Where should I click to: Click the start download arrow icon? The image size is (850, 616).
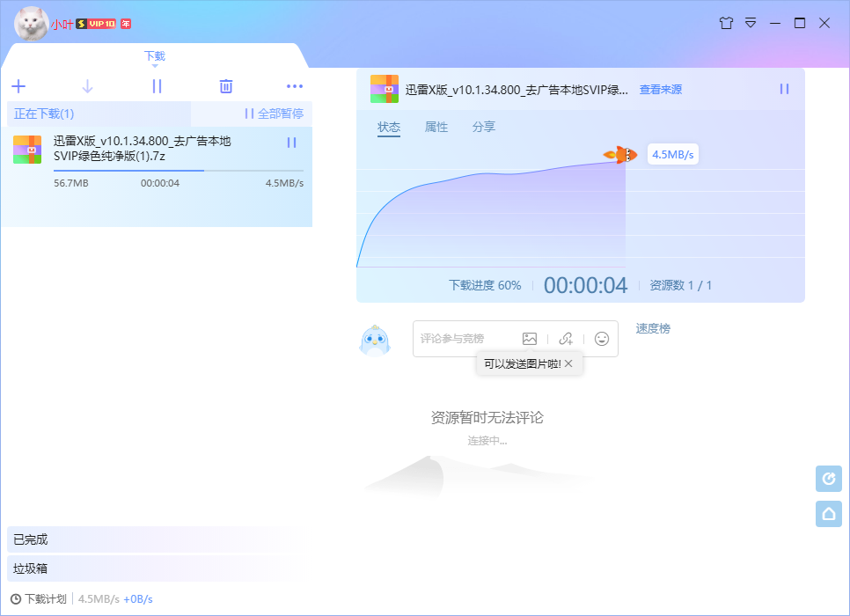click(x=87, y=86)
